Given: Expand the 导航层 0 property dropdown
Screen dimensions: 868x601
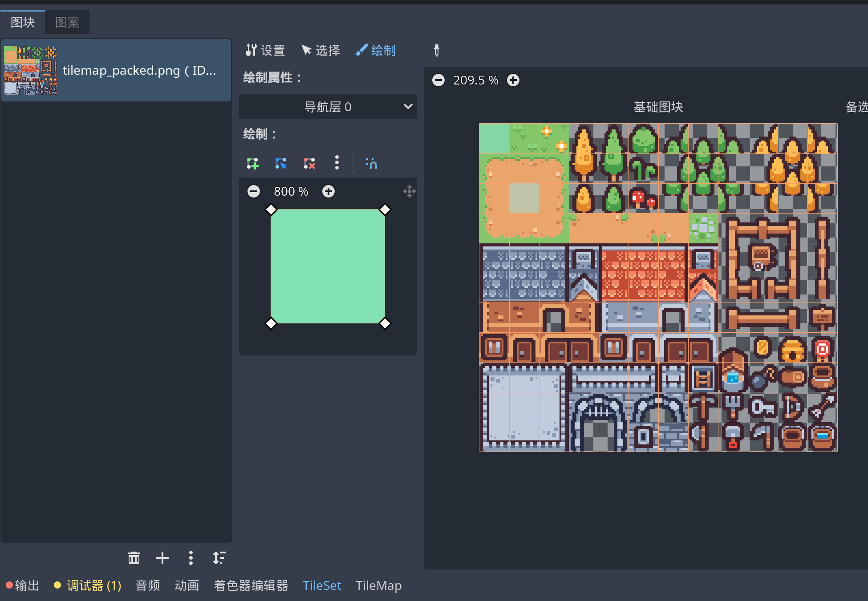Looking at the screenshot, I should point(328,107).
